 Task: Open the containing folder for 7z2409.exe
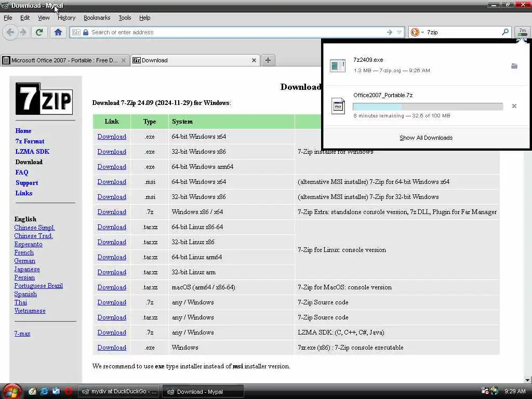pos(514,66)
